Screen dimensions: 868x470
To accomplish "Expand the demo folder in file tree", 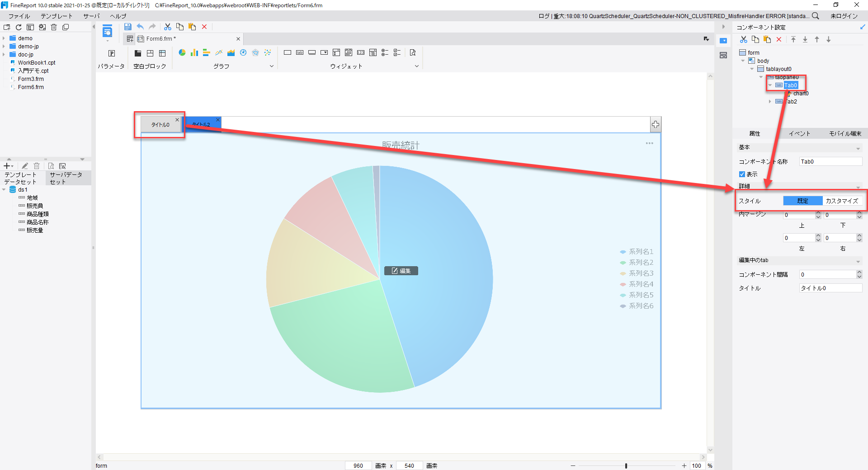I will click(4, 38).
